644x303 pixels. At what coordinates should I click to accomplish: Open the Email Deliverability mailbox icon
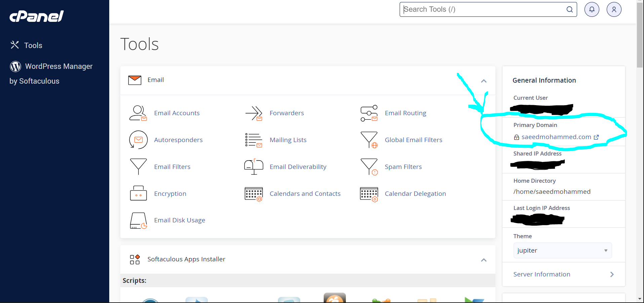coord(254,167)
